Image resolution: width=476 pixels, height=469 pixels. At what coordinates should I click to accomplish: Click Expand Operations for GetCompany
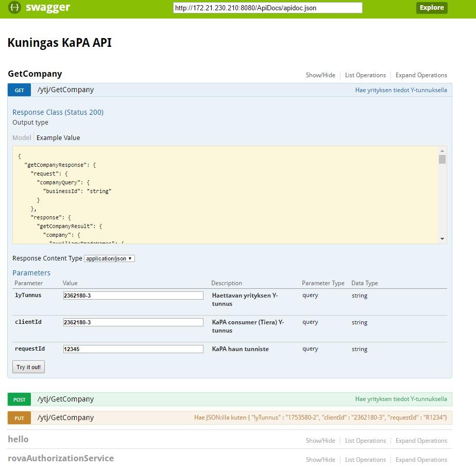point(421,75)
